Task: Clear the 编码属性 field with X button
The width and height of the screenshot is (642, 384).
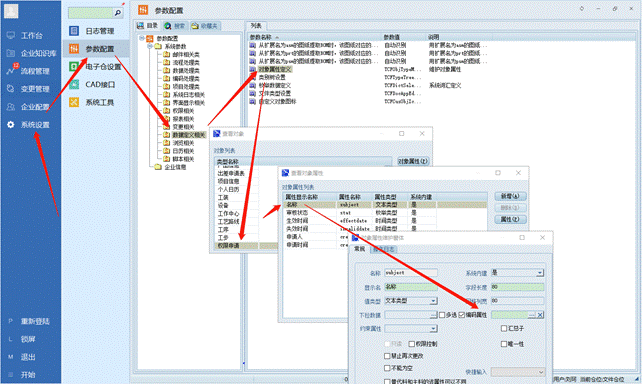Action: point(540,315)
